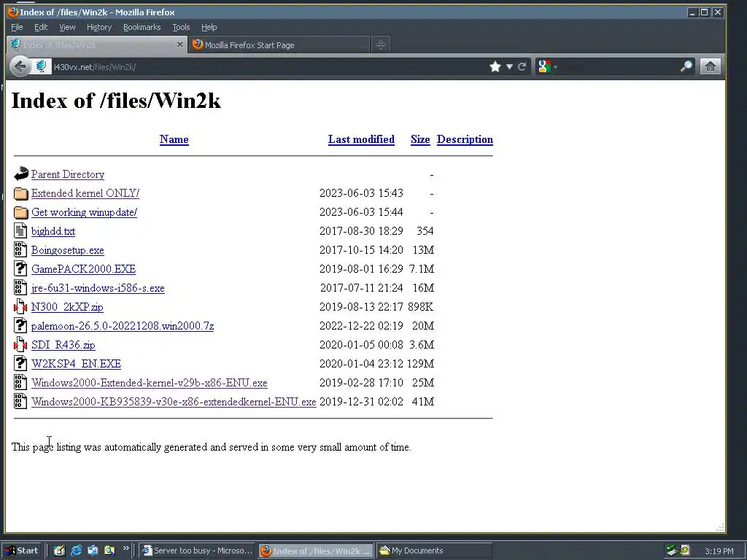Switch to Mozilla Firefox Start Page tab

pyautogui.click(x=278, y=44)
